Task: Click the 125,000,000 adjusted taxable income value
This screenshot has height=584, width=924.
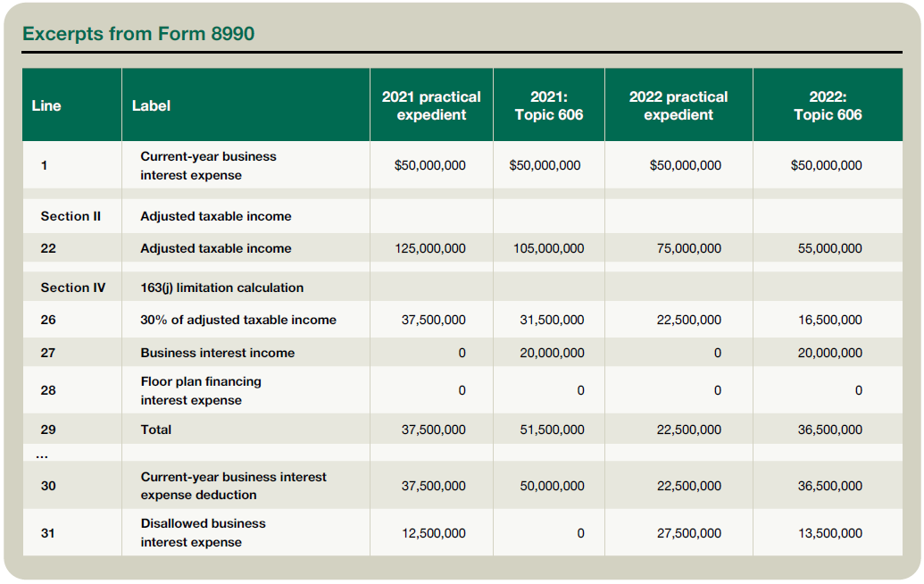Action: click(x=429, y=248)
